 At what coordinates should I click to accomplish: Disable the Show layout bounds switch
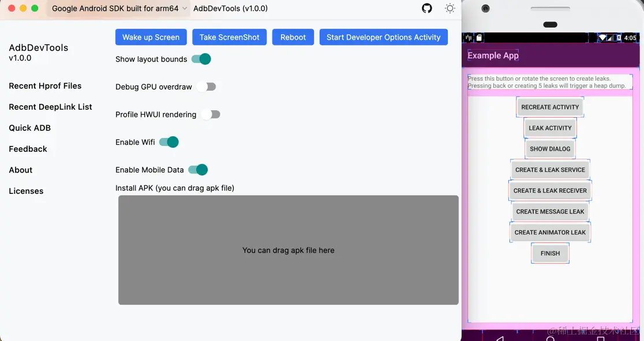[201, 59]
